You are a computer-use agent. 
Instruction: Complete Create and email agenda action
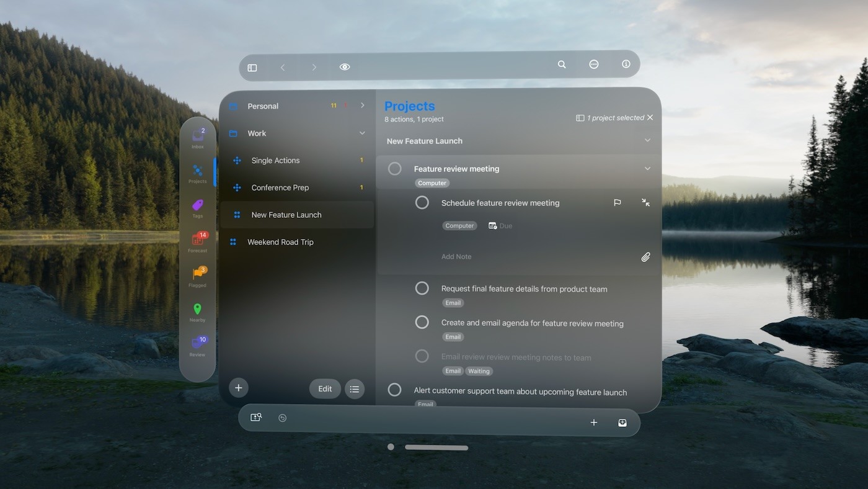click(x=422, y=322)
